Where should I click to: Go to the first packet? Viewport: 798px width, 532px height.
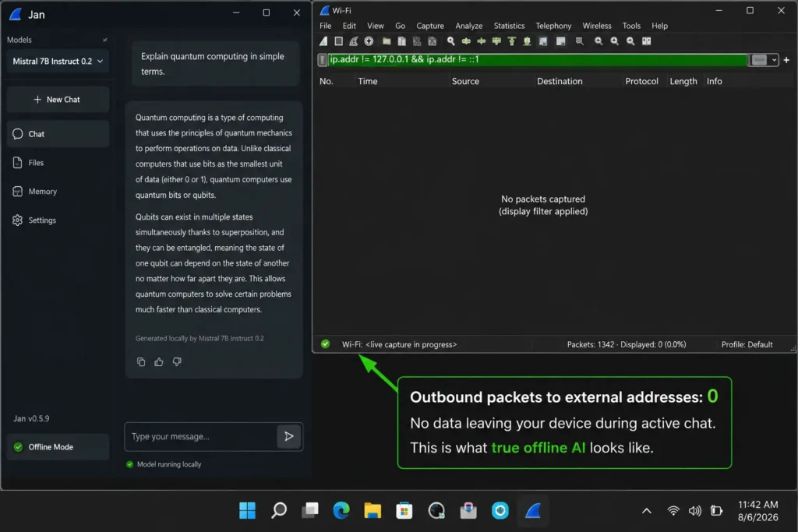(512, 41)
